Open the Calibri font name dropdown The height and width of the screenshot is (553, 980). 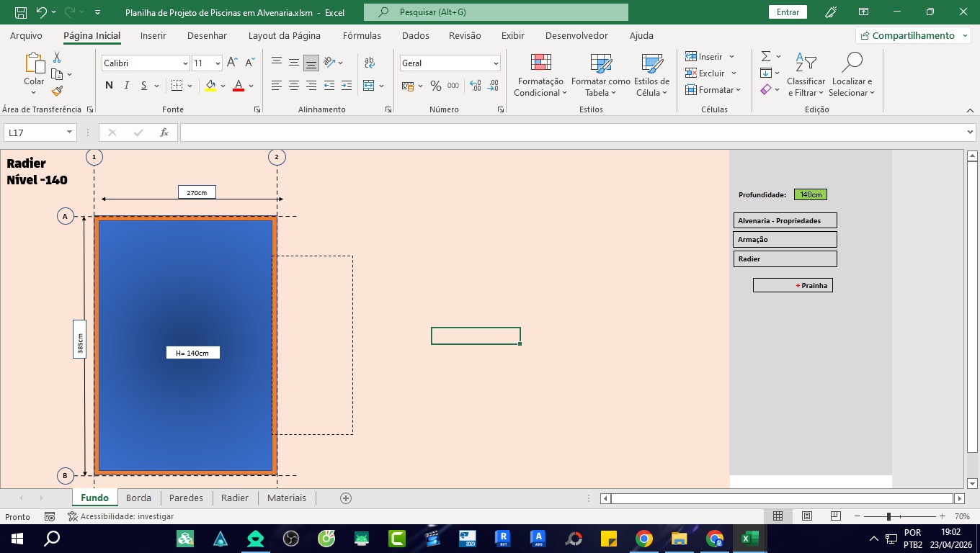(185, 63)
